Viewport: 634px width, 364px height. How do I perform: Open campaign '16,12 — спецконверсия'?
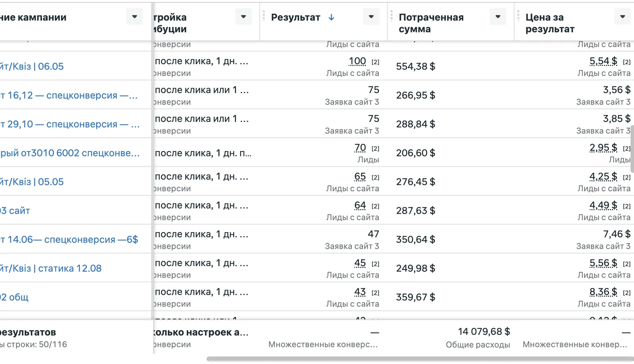point(69,95)
